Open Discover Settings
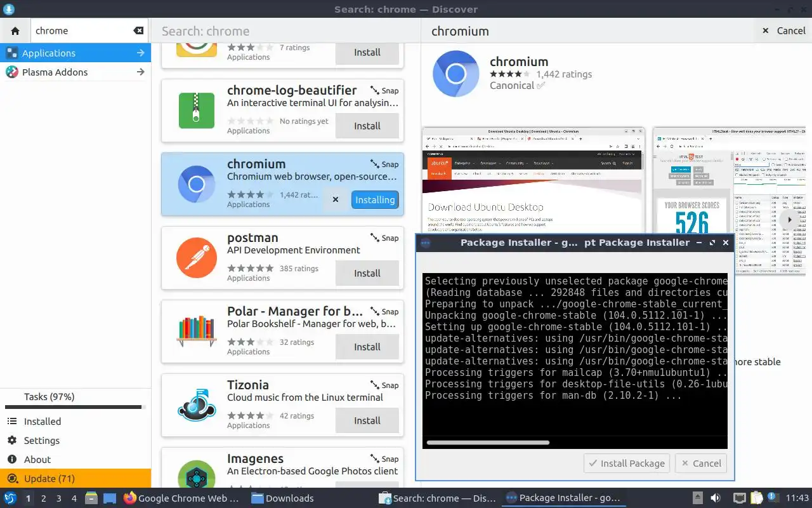 click(x=75, y=440)
